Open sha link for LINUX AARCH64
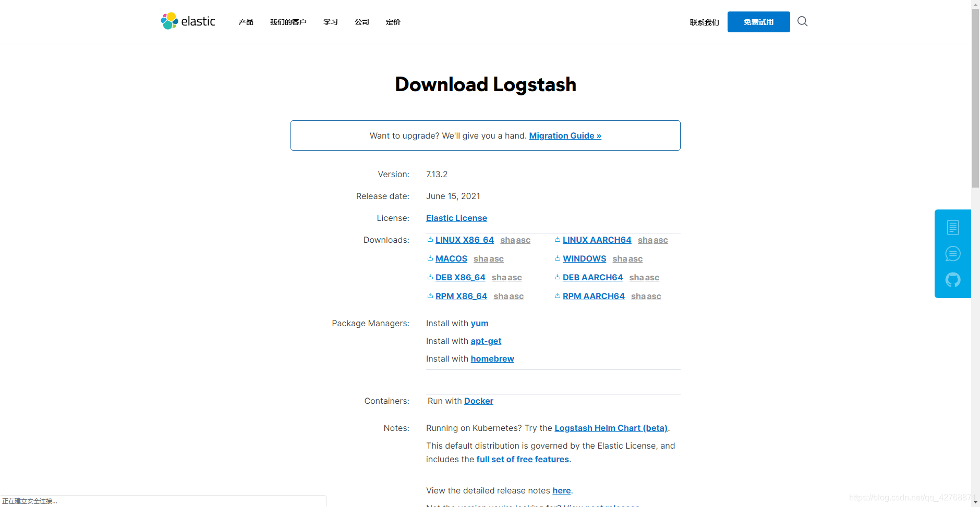This screenshot has height=507, width=980. point(645,240)
